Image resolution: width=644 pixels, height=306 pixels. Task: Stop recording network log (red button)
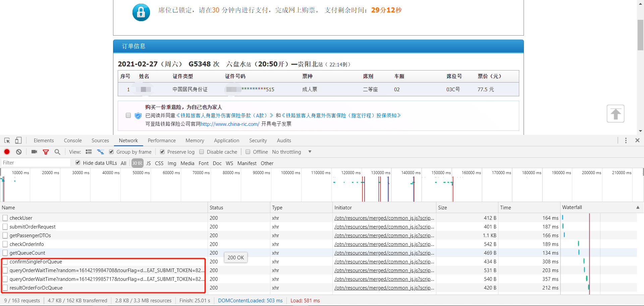7,152
